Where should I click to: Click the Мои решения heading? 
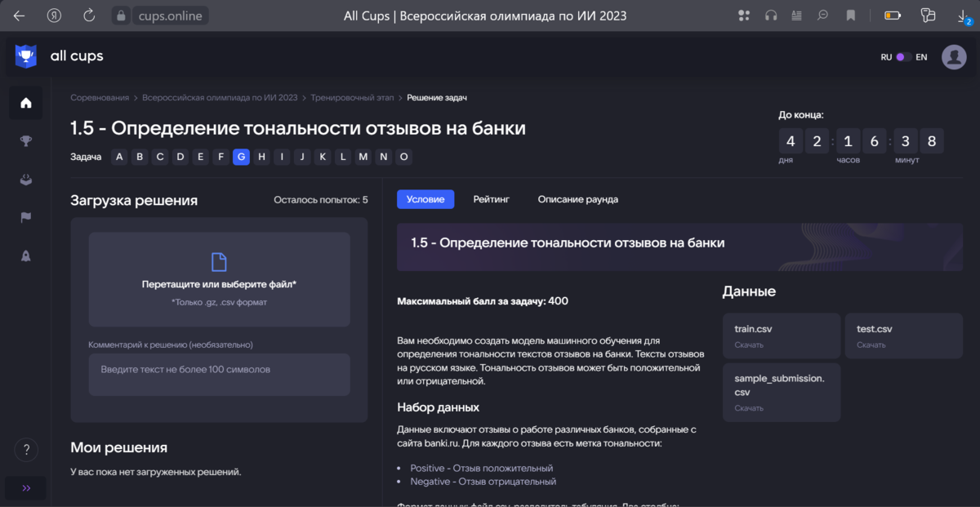click(x=119, y=447)
